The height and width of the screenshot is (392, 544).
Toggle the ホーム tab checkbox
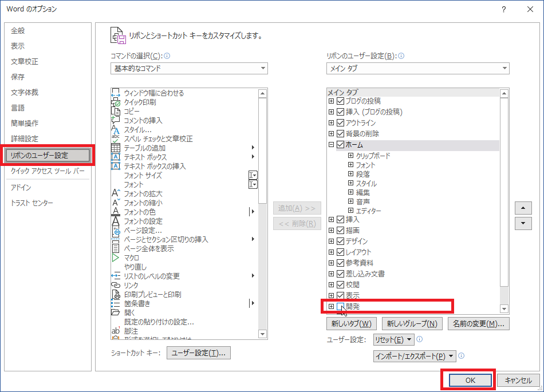click(340, 145)
